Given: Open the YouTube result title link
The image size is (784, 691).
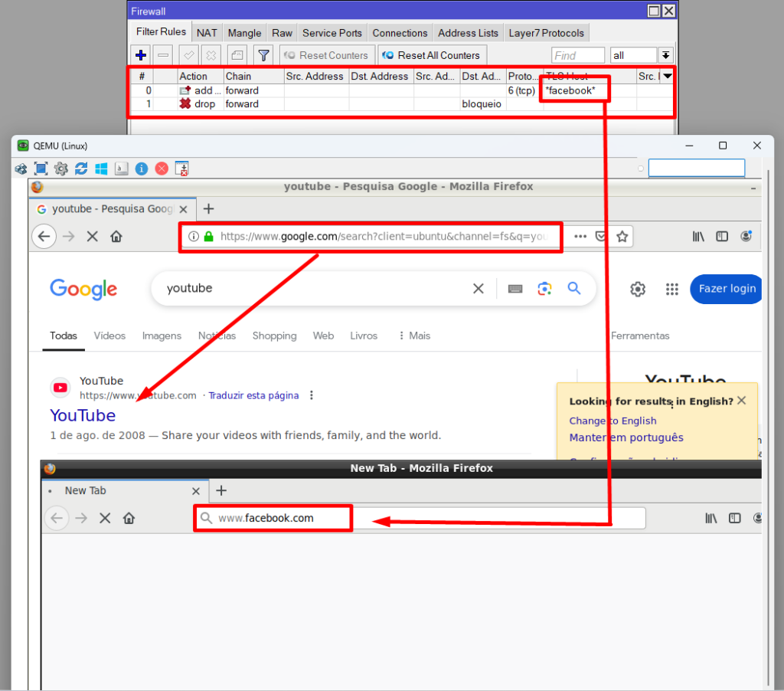Looking at the screenshot, I should coord(83,415).
